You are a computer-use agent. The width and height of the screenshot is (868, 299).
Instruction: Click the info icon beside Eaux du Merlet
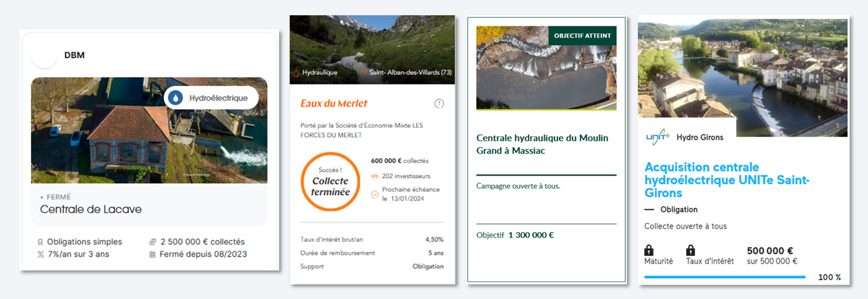[439, 103]
